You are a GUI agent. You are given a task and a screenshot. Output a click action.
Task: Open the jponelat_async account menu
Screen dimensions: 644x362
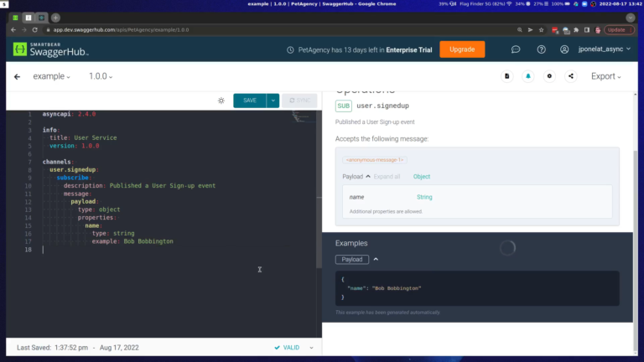tap(604, 49)
